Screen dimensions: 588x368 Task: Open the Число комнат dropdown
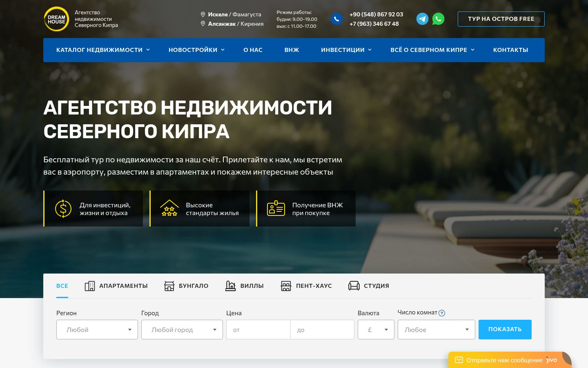(437, 330)
